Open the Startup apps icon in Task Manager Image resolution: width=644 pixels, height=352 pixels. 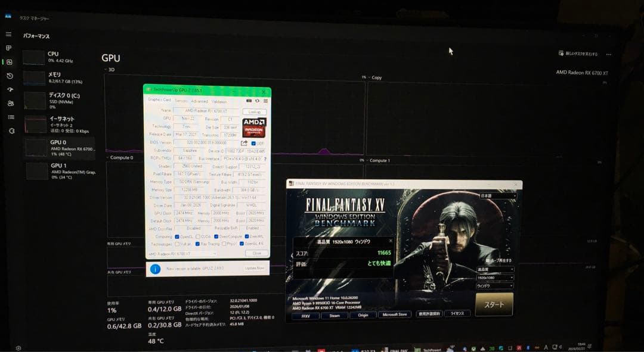click(x=10, y=89)
